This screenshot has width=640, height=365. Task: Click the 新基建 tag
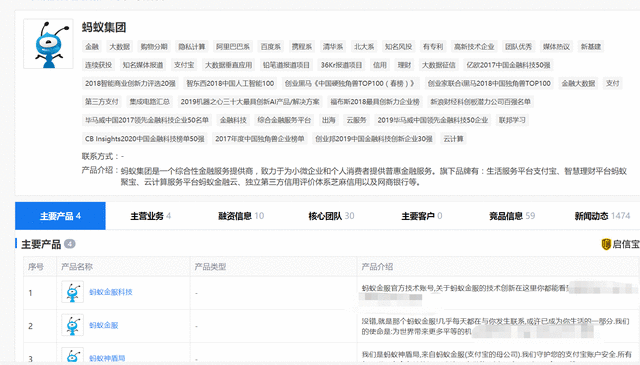pyautogui.click(x=591, y=47)
